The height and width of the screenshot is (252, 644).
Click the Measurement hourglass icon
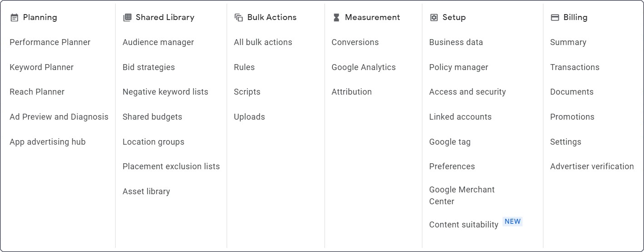click(336, 18)
